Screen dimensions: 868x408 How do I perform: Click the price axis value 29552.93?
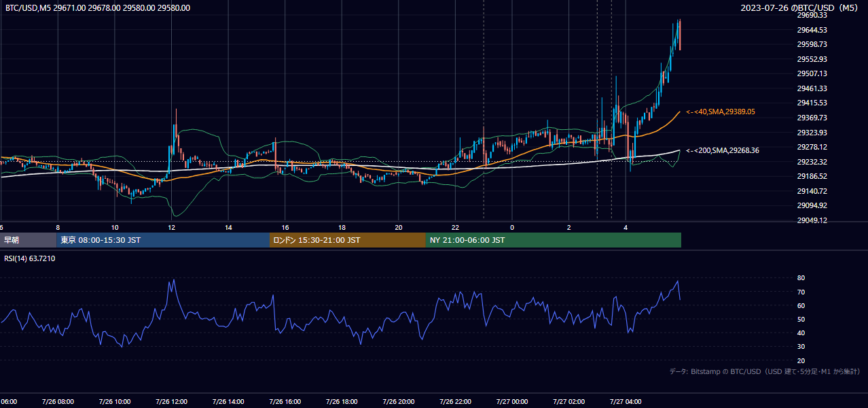coord(812,59)
